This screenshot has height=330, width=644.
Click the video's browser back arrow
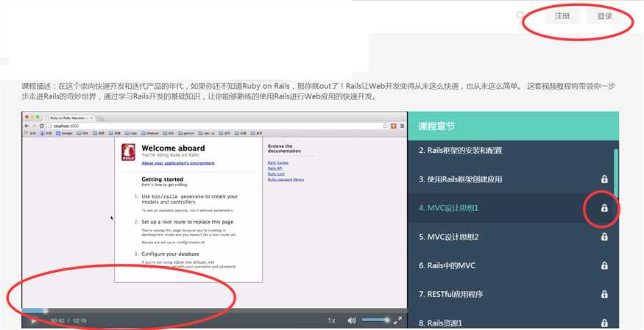(27, 126)
